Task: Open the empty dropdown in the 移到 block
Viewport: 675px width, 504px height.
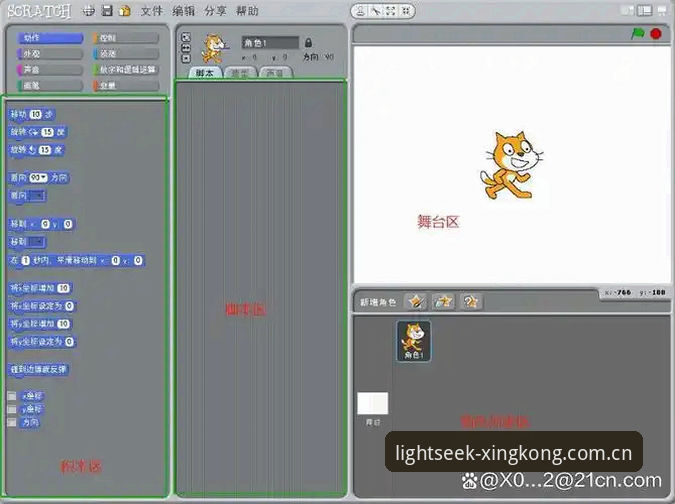Action: click(x=37, y=242)
